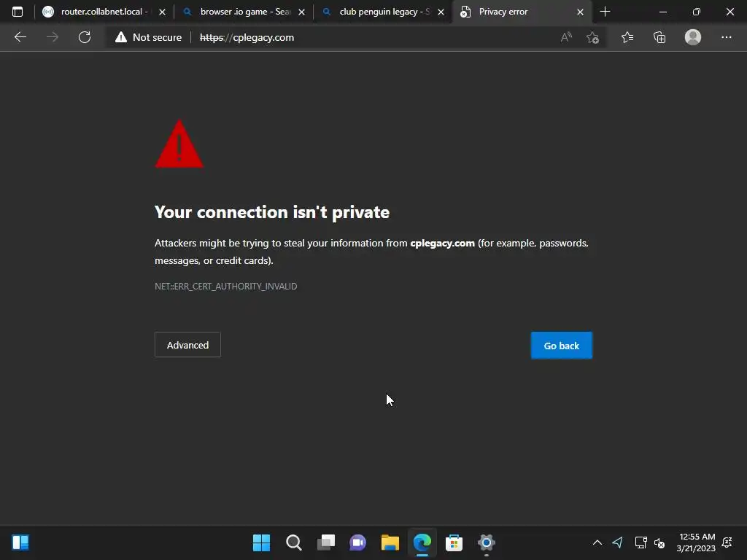Open the tab actions menu icon
The image size is (747, 560).
point(18,12)
